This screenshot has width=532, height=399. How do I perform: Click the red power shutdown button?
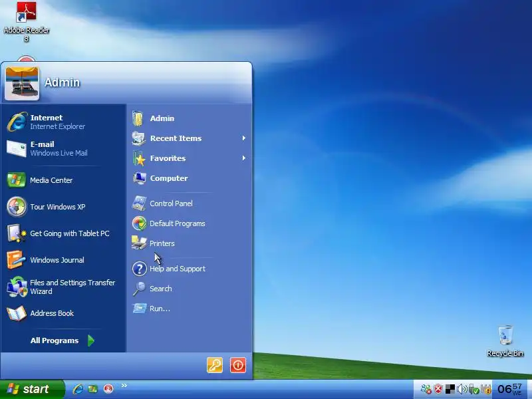pos(238,365)
